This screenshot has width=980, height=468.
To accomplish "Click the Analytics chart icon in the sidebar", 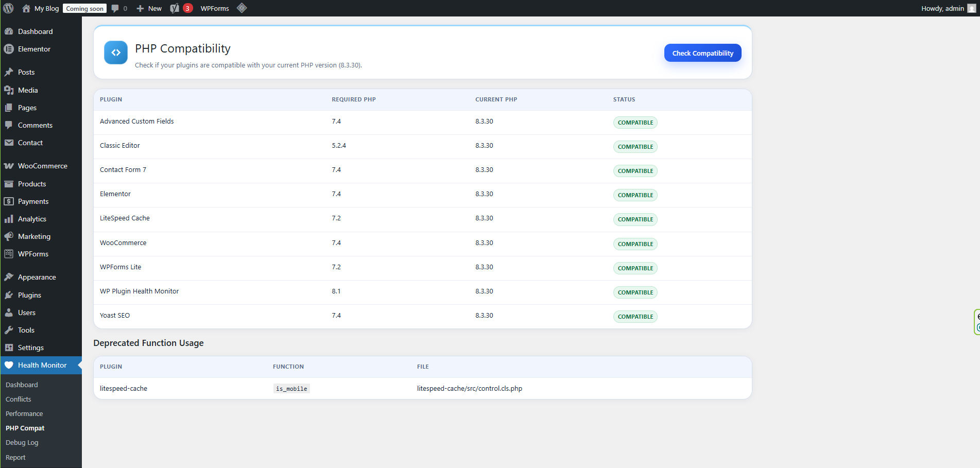I will (x=10, y=219).
